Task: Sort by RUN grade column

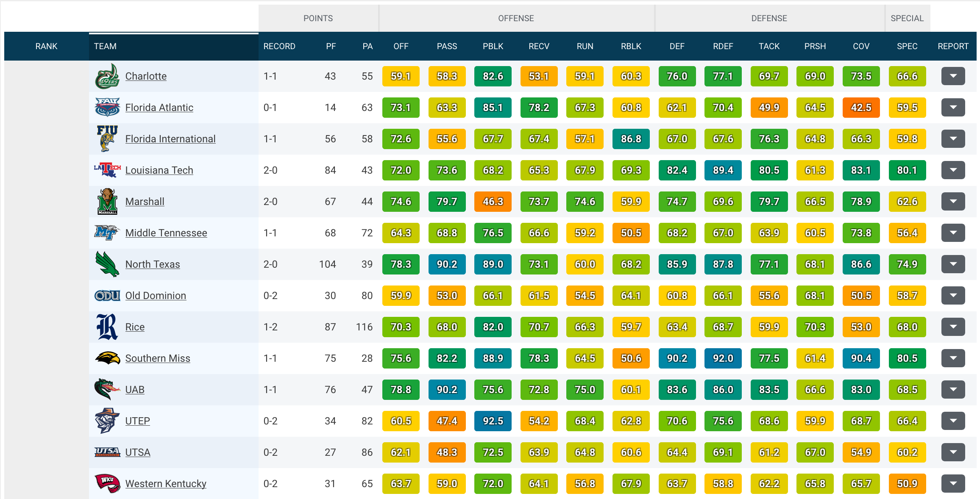Action: [x=585, y=46]
